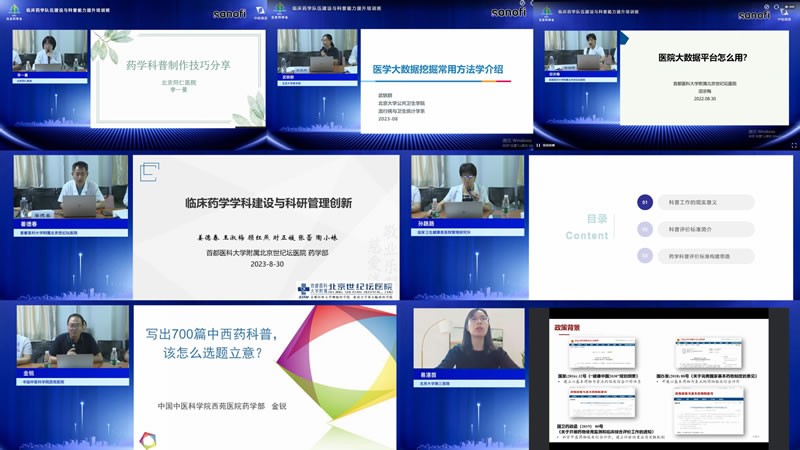Screen dimensions: 800x450
Task: Open speaker webcam beside 药学科普制作技巧分享 slide
Action: click(x=50, y=51)
